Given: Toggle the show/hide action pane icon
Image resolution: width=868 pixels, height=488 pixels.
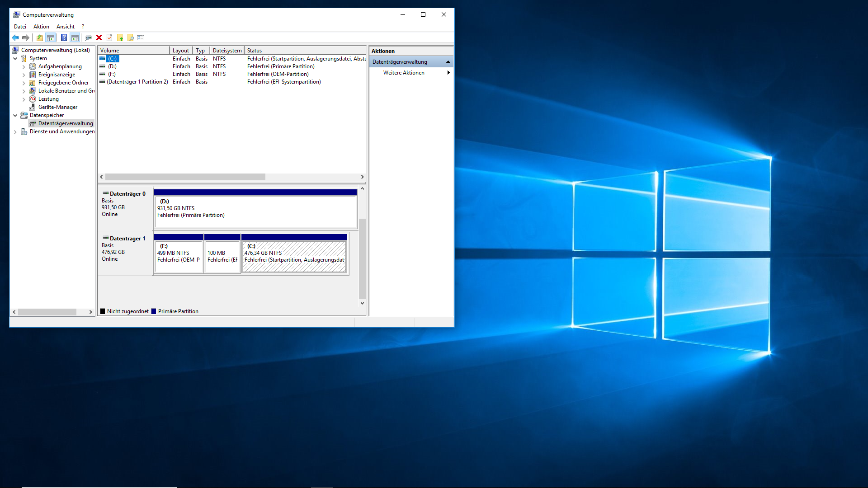Looking at the screenshot, I should pyautogui.click(x=75, y=38).
